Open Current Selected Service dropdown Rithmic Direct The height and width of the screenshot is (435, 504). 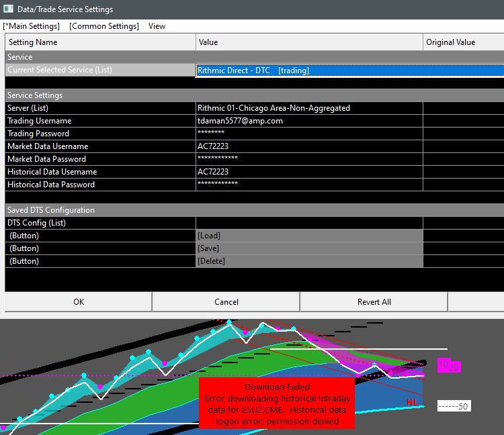point(349,70)
